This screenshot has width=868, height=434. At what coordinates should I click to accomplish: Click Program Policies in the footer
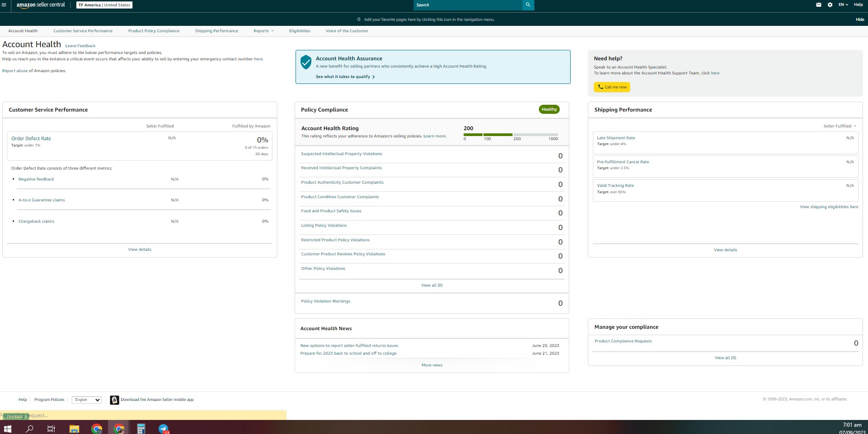point(49,400)
